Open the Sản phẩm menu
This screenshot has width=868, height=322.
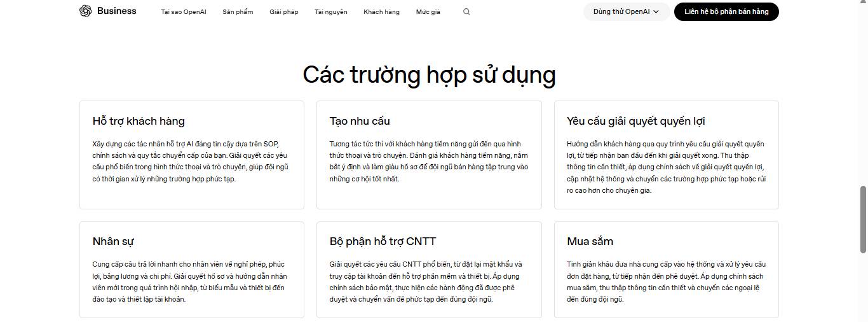click(238, 12)
